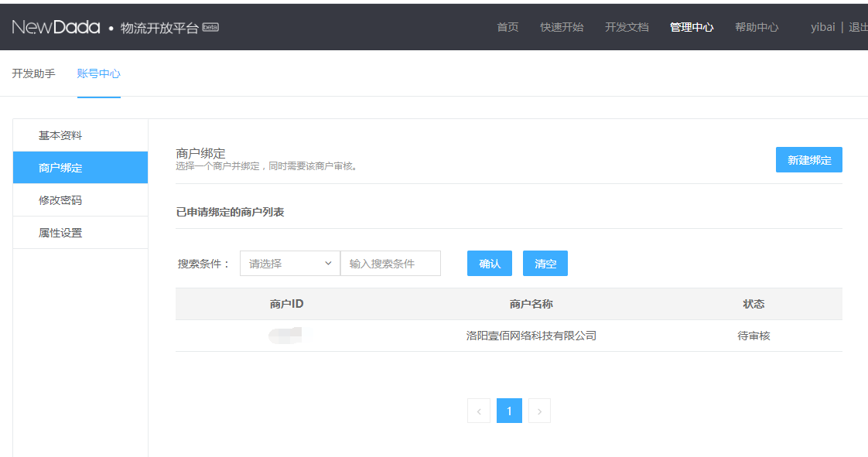The image size is (868, 457).
Task: Open 首页 in top navigation
Action: (507, 27)
